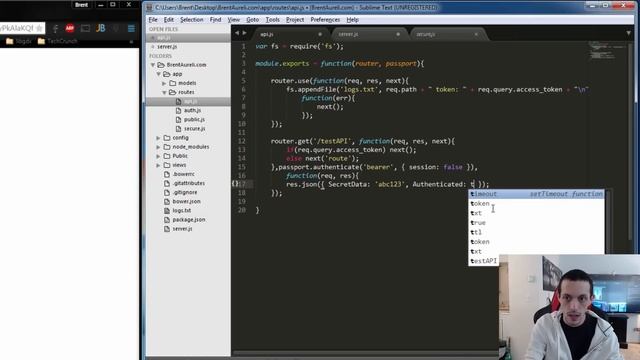The width and height of the screenshot is (640, 360).
Task: Click the package.json file icon
Action: (x=167, y=220)
